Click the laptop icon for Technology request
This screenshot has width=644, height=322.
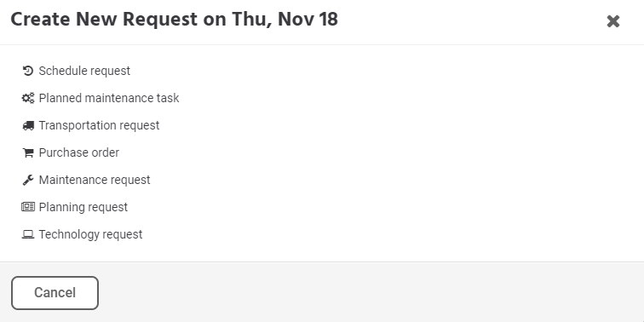coord(28,234)
